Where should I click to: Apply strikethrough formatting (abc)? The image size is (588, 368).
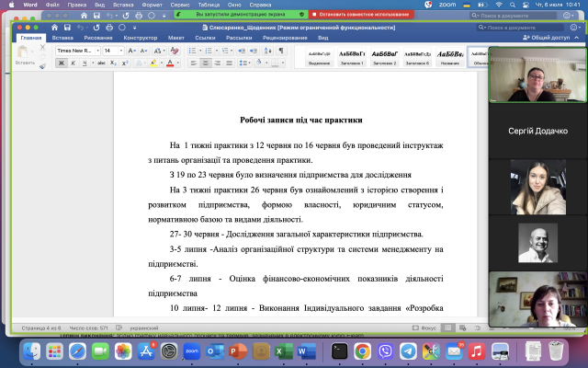(x=101, y=63)
